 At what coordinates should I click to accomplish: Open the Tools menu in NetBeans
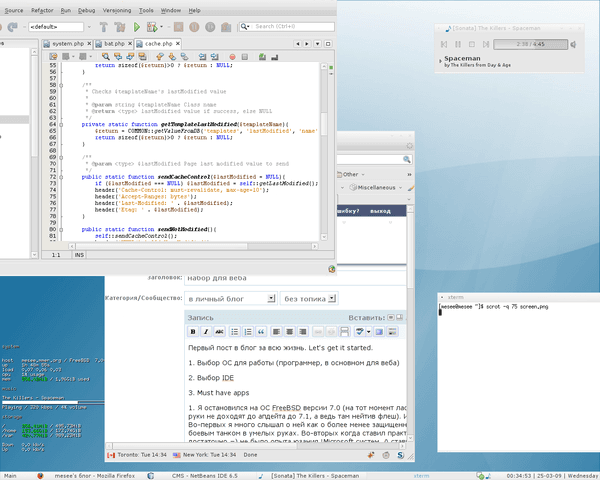(x=146, y=10)
